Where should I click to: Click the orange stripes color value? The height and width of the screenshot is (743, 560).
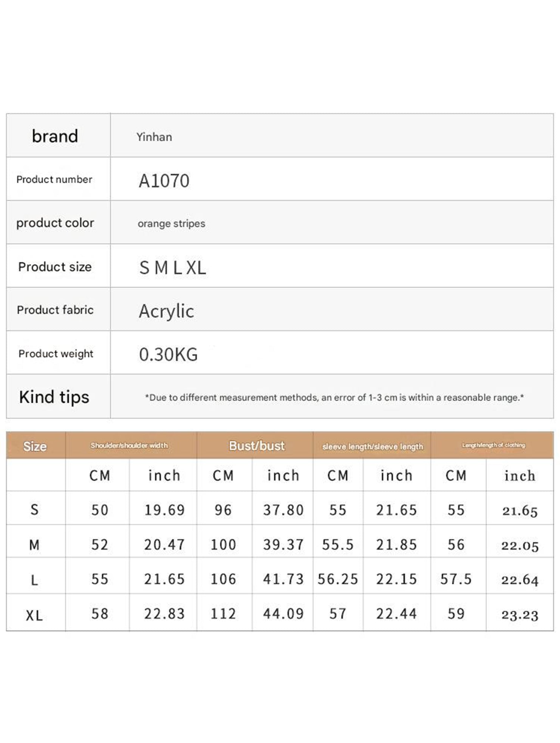[x=171, y=223]
